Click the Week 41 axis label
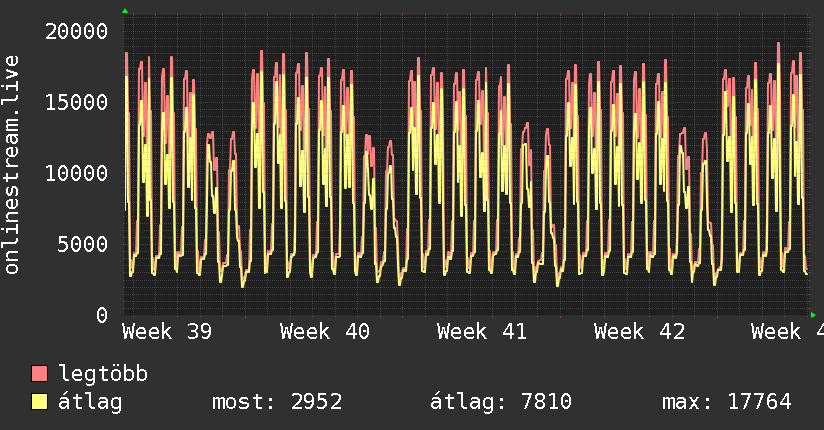 (482, 332)
